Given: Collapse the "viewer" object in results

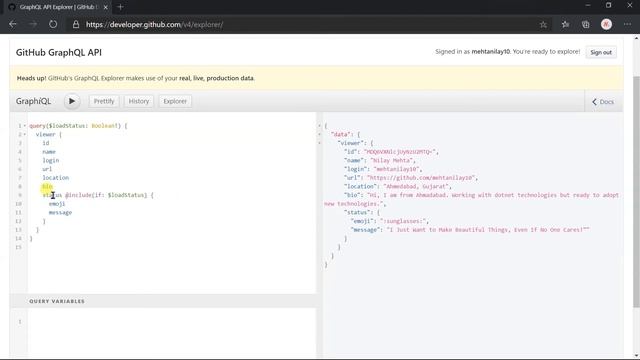Looking at the screenshot, I should tap(320, 143).
